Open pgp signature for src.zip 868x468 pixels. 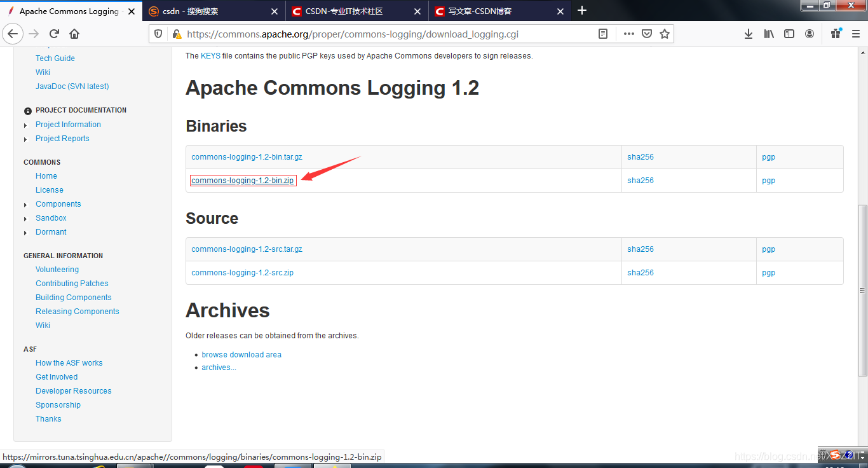point(768,273)
